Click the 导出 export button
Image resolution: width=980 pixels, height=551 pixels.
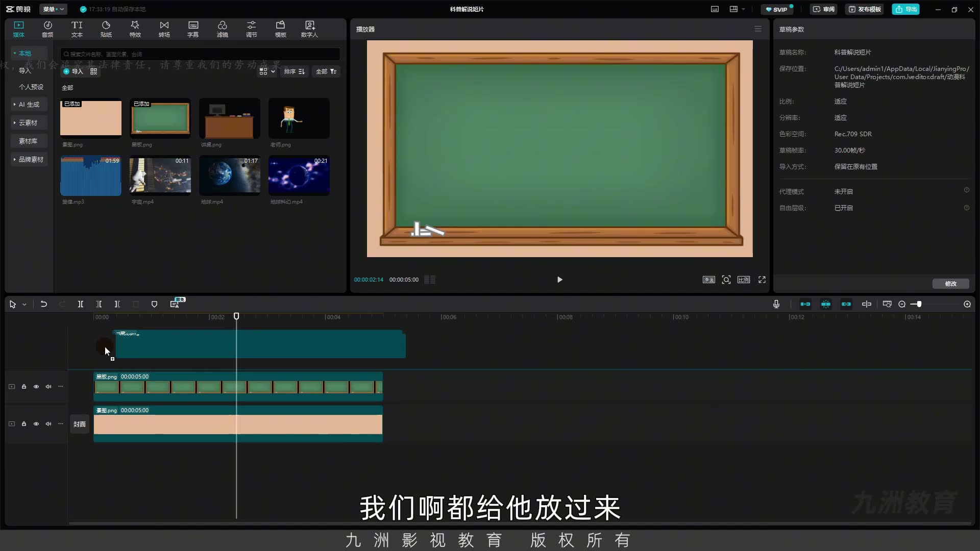click(x=906, y=9)
